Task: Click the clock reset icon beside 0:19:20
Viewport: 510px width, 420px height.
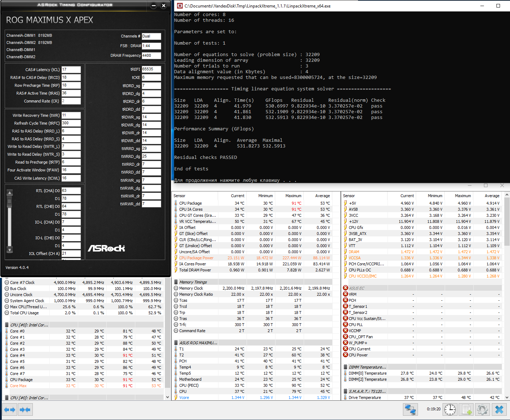Action: click(450, 409)
